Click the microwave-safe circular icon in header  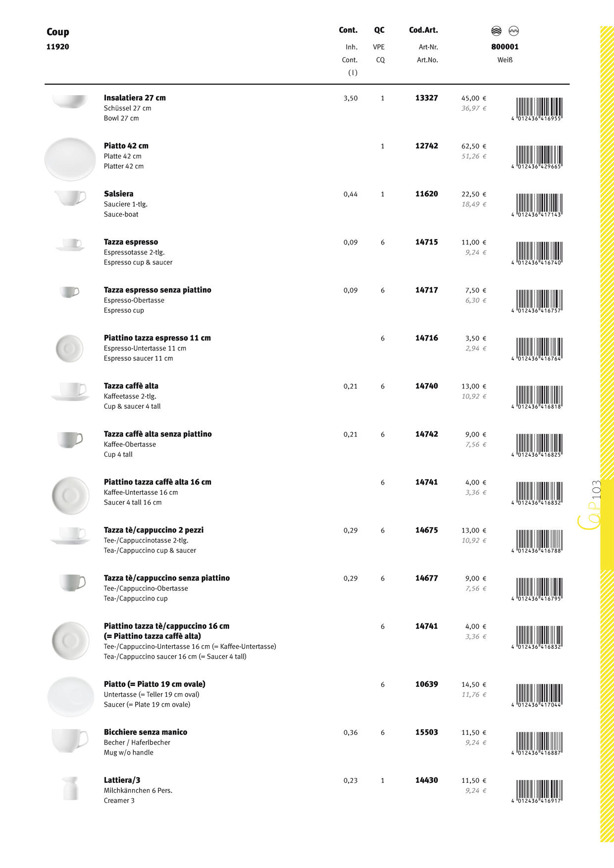pyautogui.click(x=513, y=31)
